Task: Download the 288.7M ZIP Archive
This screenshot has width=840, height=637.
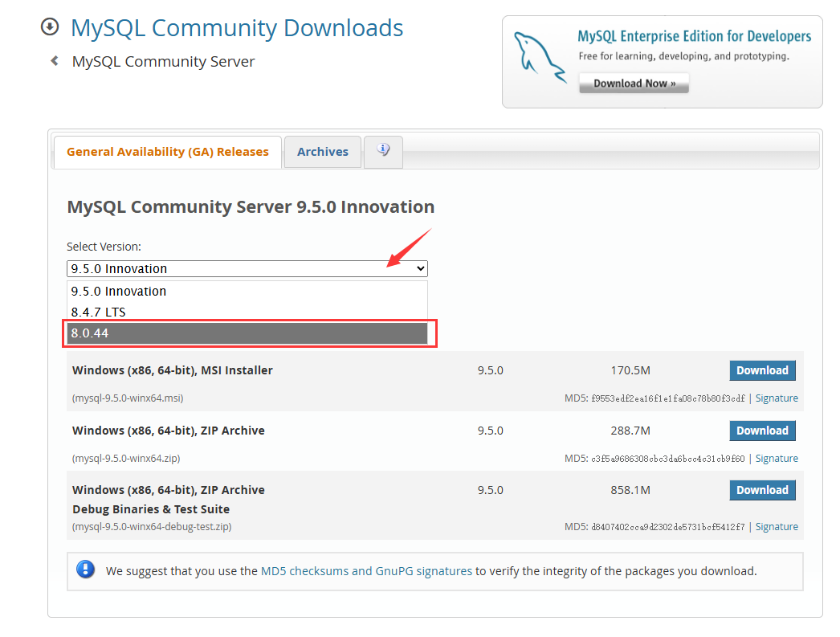Action: [x=762, y=431]
